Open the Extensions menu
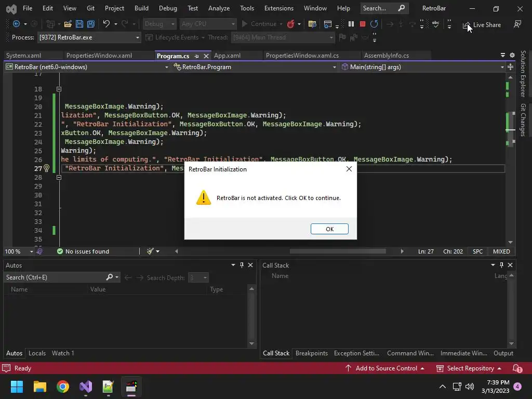Image resolution: width=532 pixels, height=399 pixels. (279, 8)
